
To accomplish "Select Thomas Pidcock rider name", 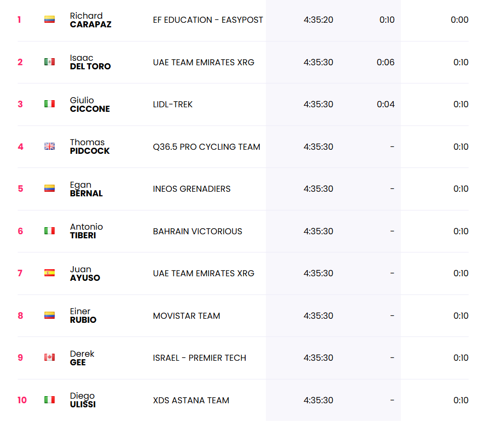I will 89,147.
